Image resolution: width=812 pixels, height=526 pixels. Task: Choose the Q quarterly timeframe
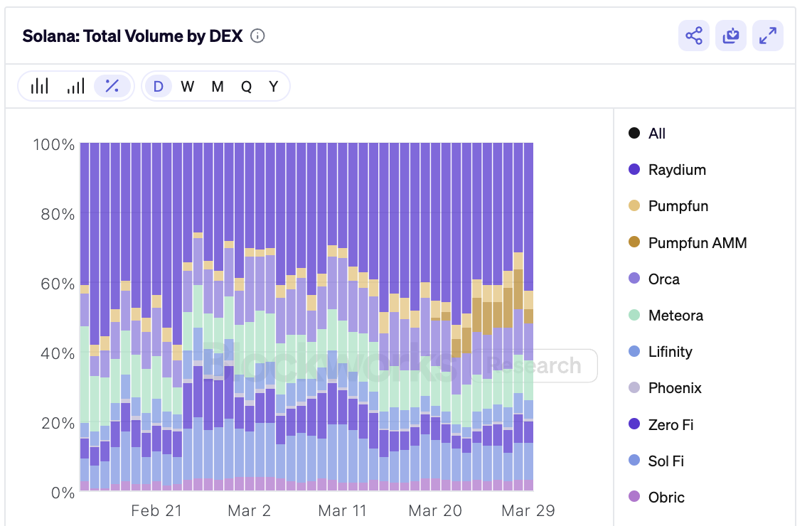click(x=245, y=85)
